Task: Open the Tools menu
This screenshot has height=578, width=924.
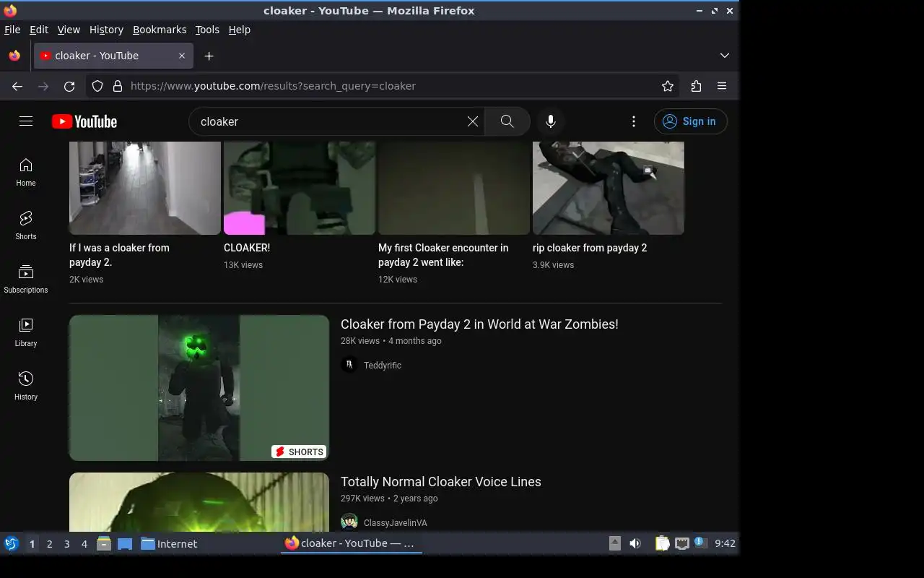Action: (x=207, y=30)
